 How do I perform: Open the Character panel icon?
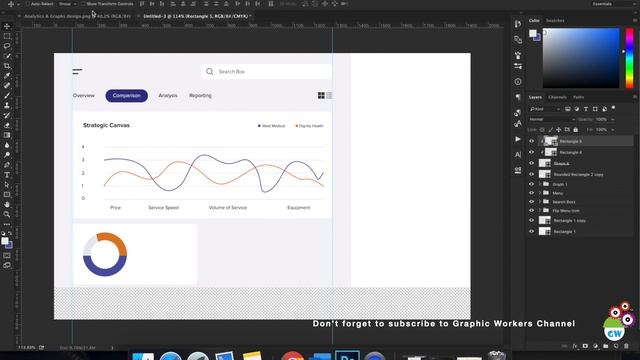[518, 155]
